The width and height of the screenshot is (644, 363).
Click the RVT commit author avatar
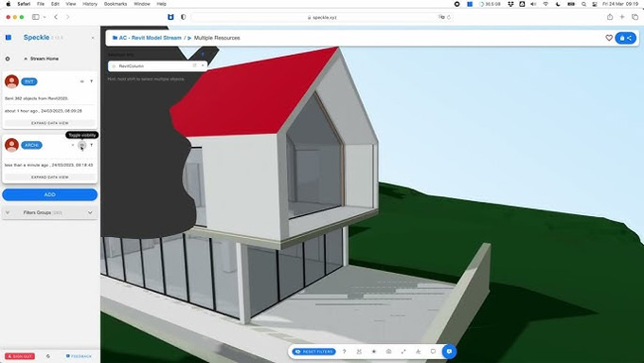(11, 82)
